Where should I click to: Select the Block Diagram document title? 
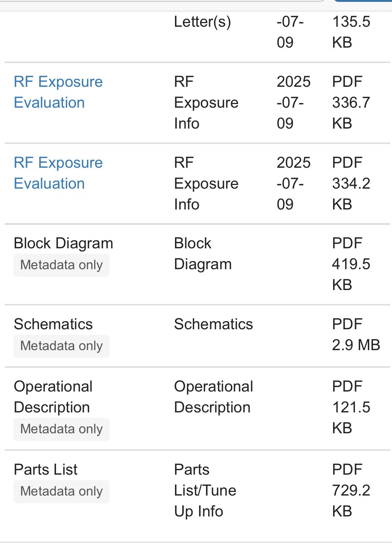pyautogui.click(x=63, y=243)
